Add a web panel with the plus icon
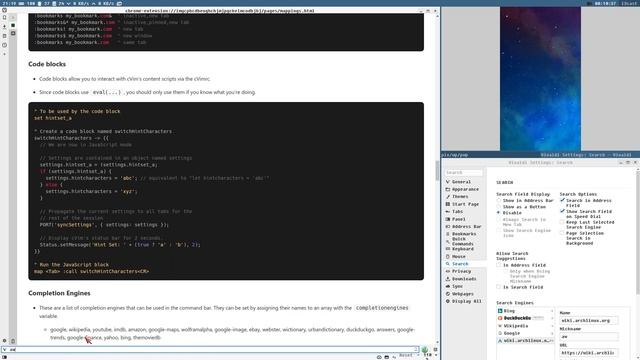This screenshot has width=640, height=360. coord(4,54)
